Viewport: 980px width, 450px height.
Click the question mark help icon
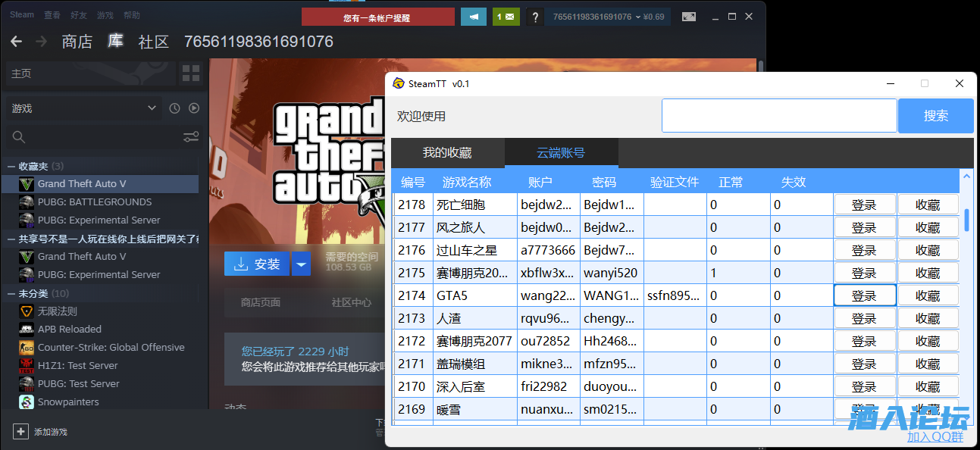(x=535, y=17)
